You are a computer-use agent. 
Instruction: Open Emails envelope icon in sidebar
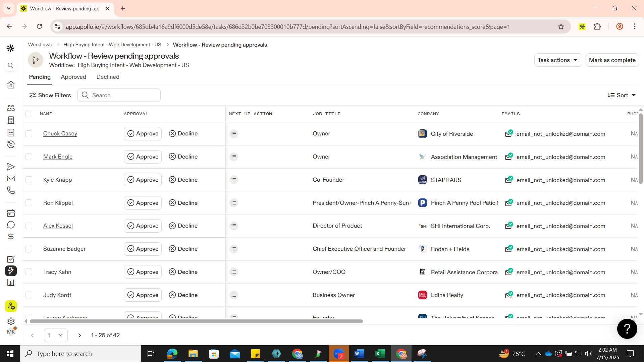click(x=11, y=179)
